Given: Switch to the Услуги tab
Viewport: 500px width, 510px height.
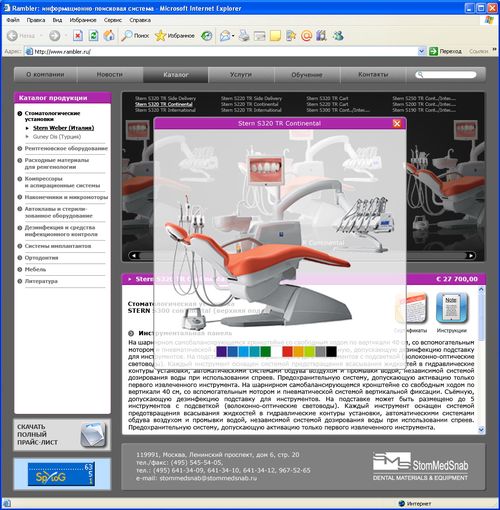Looking at the screenshot, I should point(241,75).
